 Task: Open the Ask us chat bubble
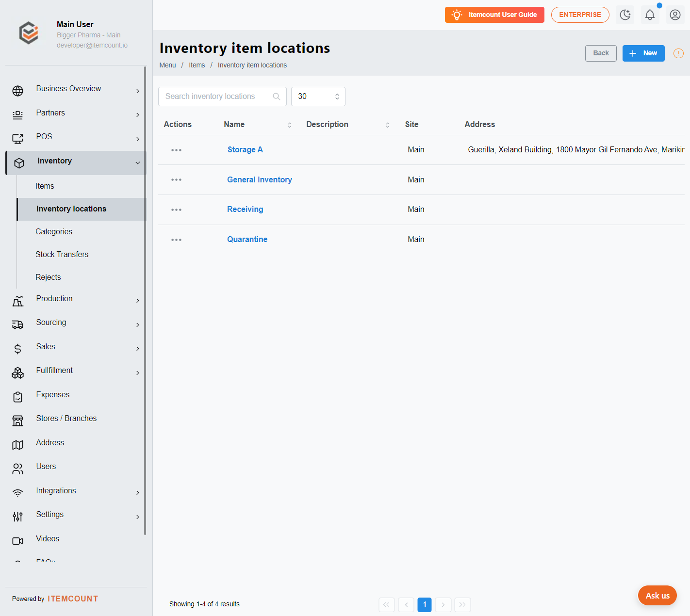(x=657, y=596)
